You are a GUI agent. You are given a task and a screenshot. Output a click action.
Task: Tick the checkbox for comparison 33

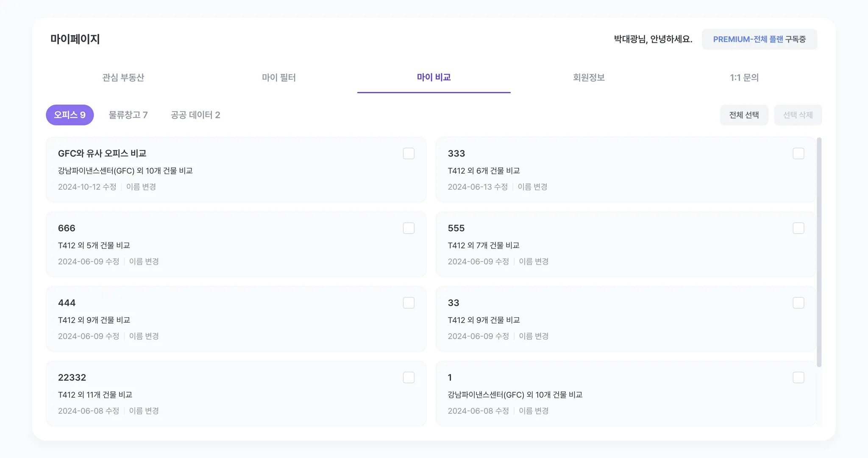click(x=798, y=303)
